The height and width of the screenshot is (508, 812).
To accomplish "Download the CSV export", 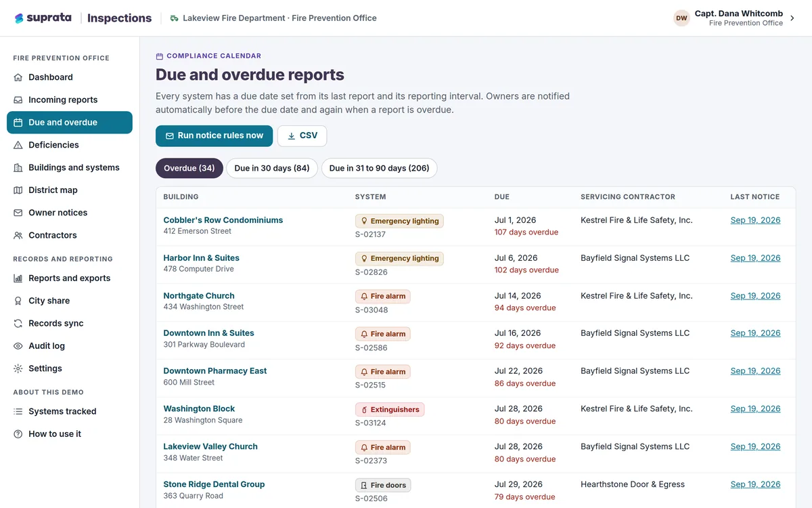I will pyautogui.click(x=302, y=136).
